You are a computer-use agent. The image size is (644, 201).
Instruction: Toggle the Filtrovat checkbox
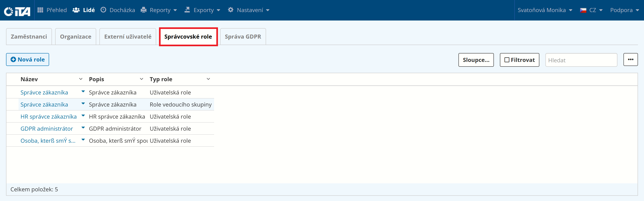click(507, 60)
